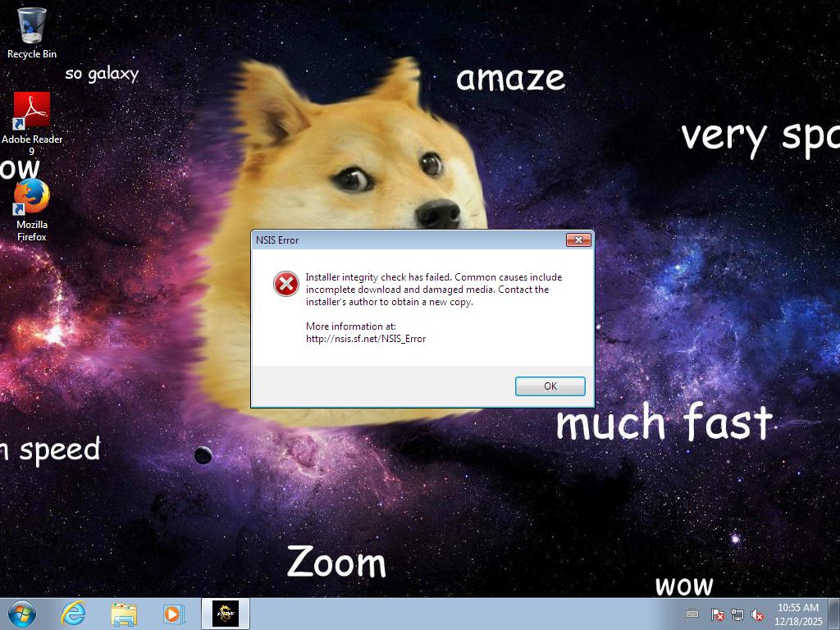
Task: Click OK in the NSIS Error dialog
Action: click(x=550, y=386)
